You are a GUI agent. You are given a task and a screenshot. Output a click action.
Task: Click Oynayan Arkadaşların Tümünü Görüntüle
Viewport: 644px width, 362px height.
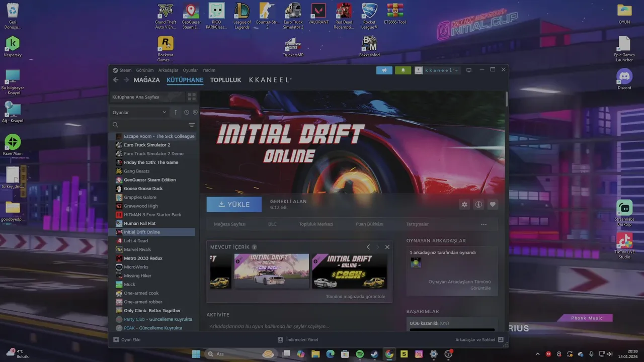459,285
